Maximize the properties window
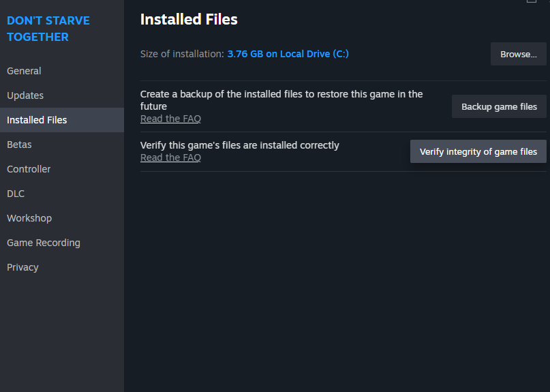 (x=532, y=1)
